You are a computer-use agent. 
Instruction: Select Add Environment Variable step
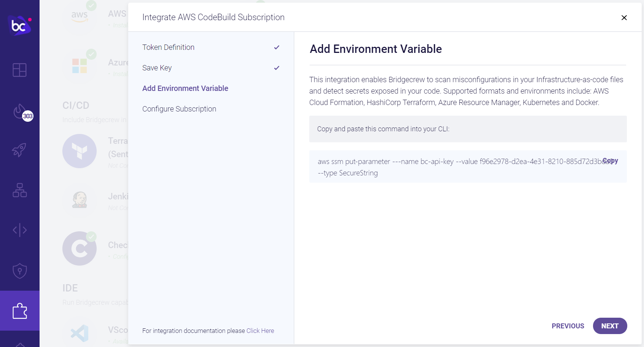[x=185, y=88]
